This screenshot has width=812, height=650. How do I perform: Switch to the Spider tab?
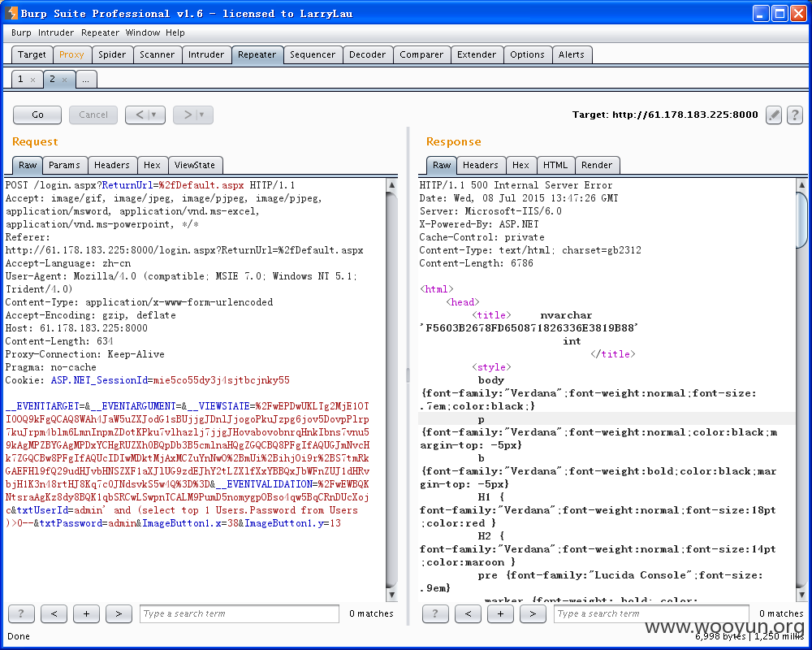[112, 55]
